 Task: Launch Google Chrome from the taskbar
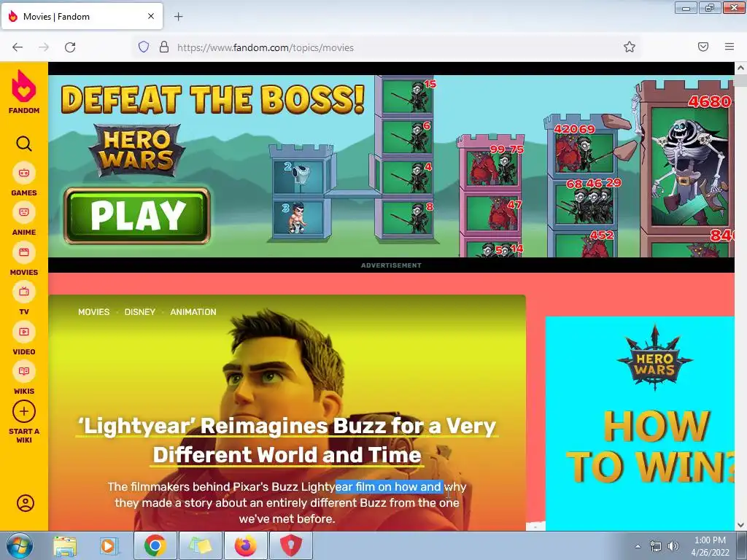[155, 545]
